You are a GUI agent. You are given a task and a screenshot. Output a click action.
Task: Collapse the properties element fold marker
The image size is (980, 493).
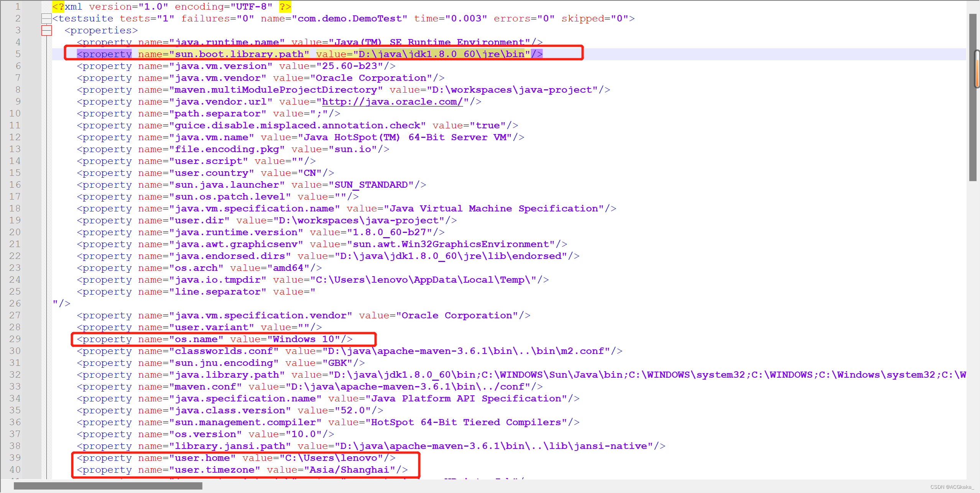coord(46,30)
